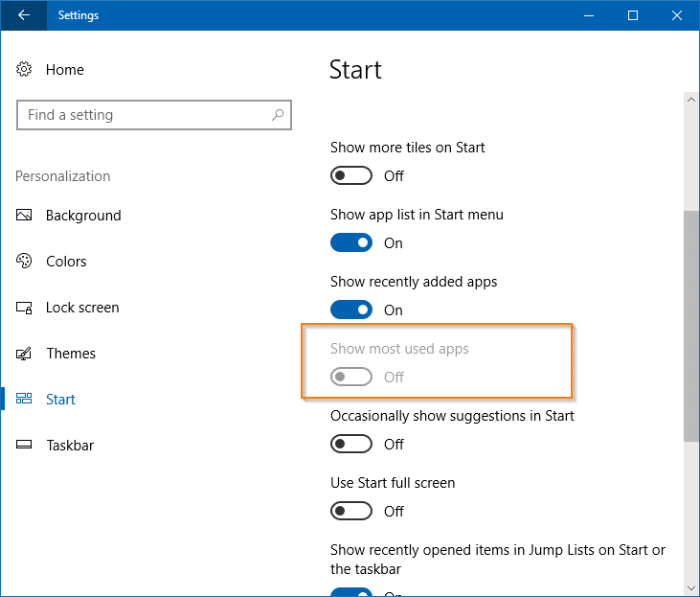The image size is (700, 597).
Task: Open the Taskbar settings page
Action: [x=71, y=445]
